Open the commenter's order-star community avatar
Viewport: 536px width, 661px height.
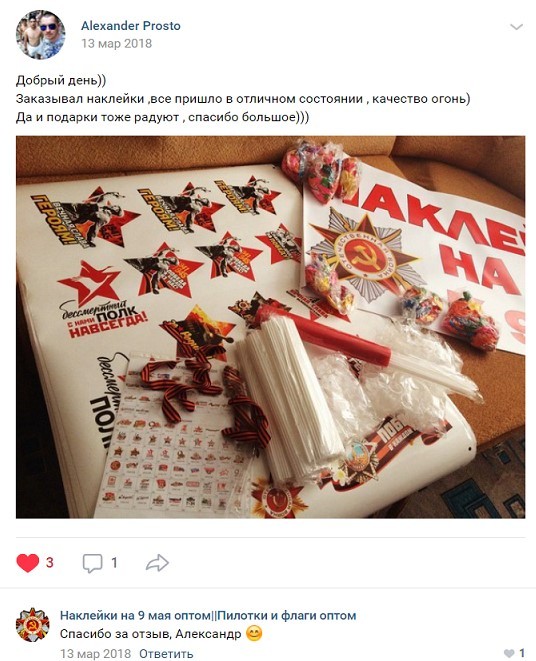(x=32, y=625)
